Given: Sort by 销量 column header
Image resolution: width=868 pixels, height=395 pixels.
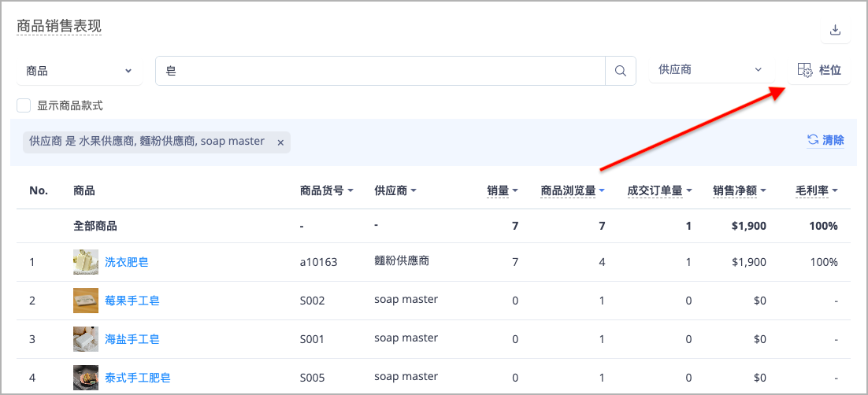Looking at the screenshot, I should click(502, 191).
